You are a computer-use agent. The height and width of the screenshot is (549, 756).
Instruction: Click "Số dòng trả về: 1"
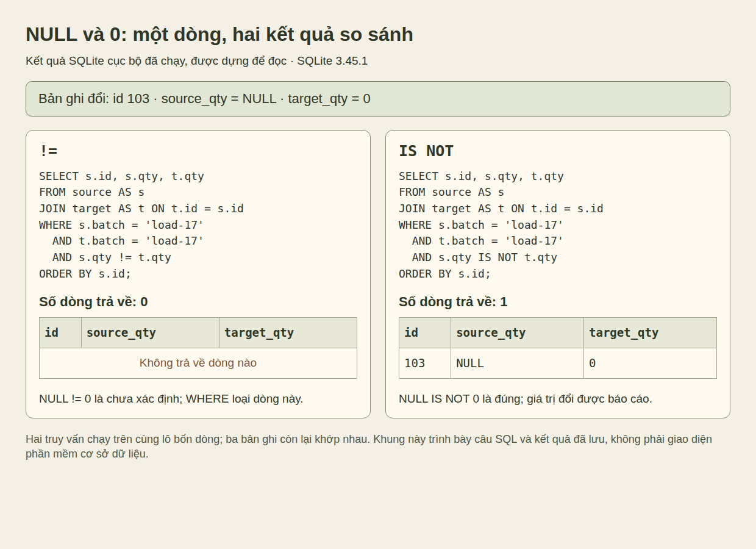(453, 302)
